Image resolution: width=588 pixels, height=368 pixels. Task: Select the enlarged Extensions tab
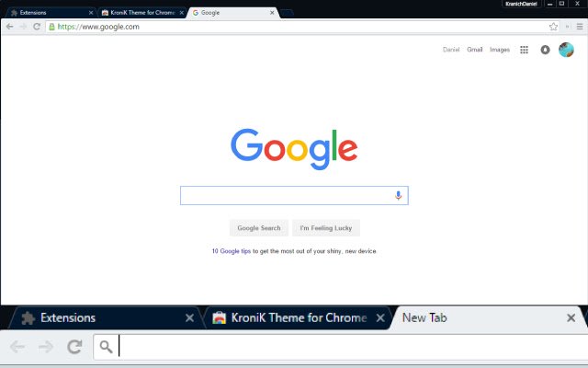click(x=105, y=318)
